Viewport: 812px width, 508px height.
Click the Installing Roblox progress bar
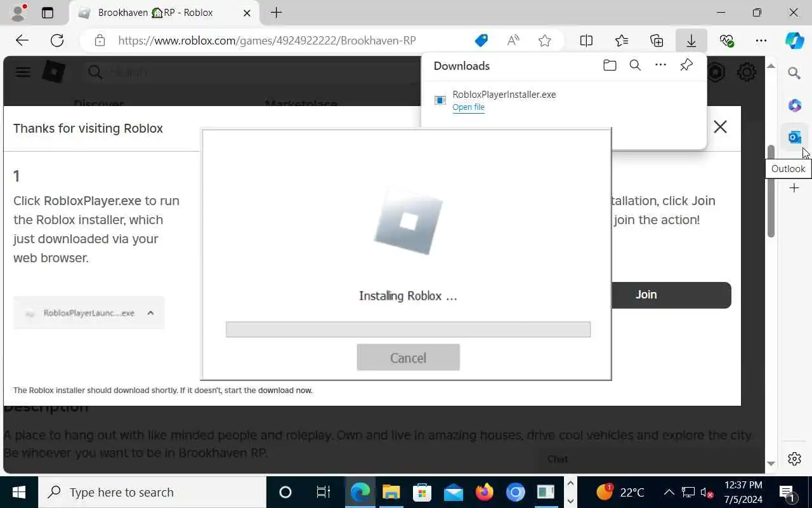(408, 329)
